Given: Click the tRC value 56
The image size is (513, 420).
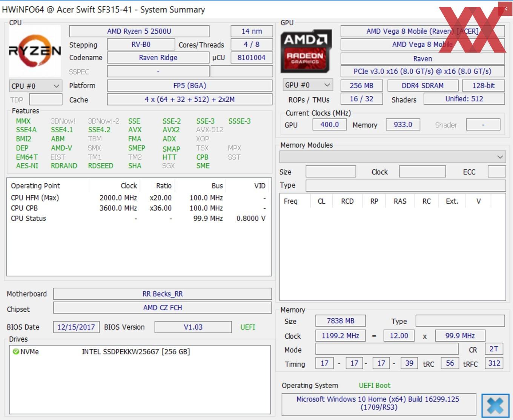Looking at the screenshot, I should coord(450,363).
